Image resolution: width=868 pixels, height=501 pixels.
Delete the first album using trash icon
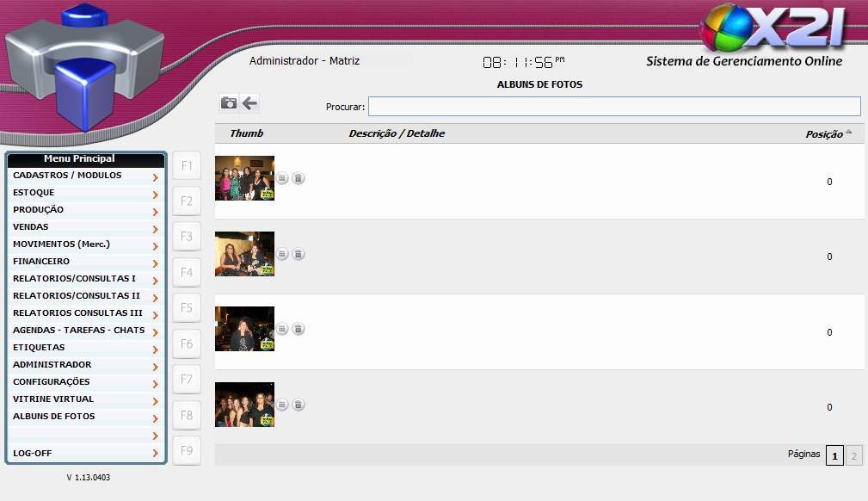(298, 178)
